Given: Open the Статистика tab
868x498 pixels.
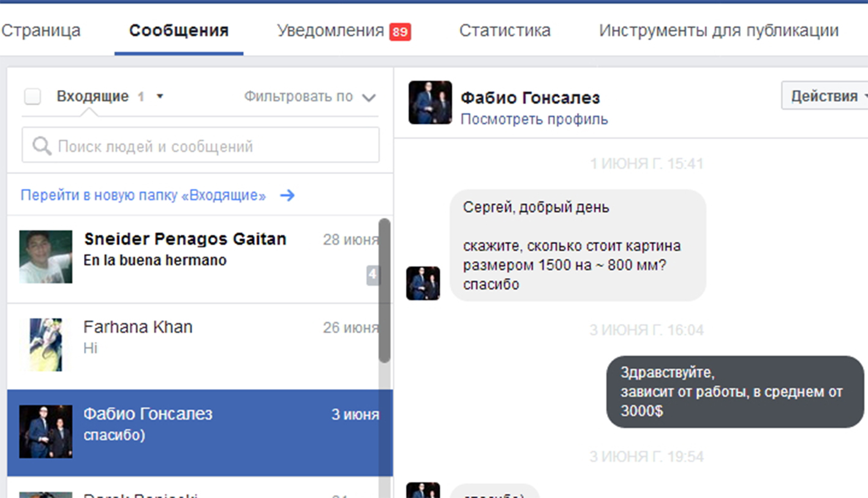Looking at the screenshot, I should click(x=505, y=31).
